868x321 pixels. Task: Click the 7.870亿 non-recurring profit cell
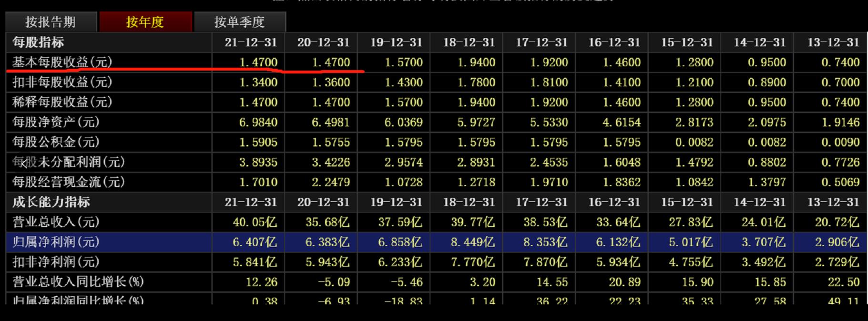click(545, 262)
